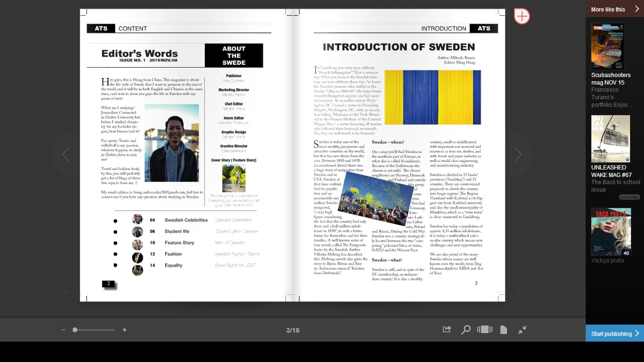Go to the next page arrow
This screenshot has width=644, height=362.
tap(518, 155)
